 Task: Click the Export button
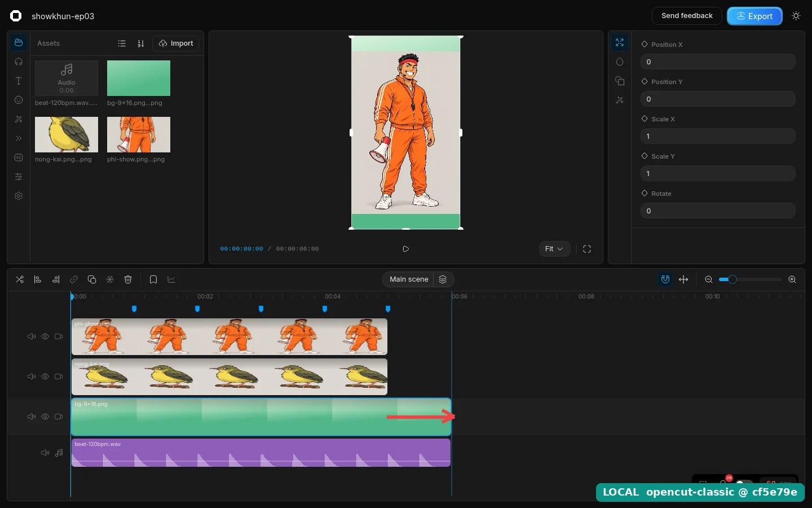tap(754, 16)
